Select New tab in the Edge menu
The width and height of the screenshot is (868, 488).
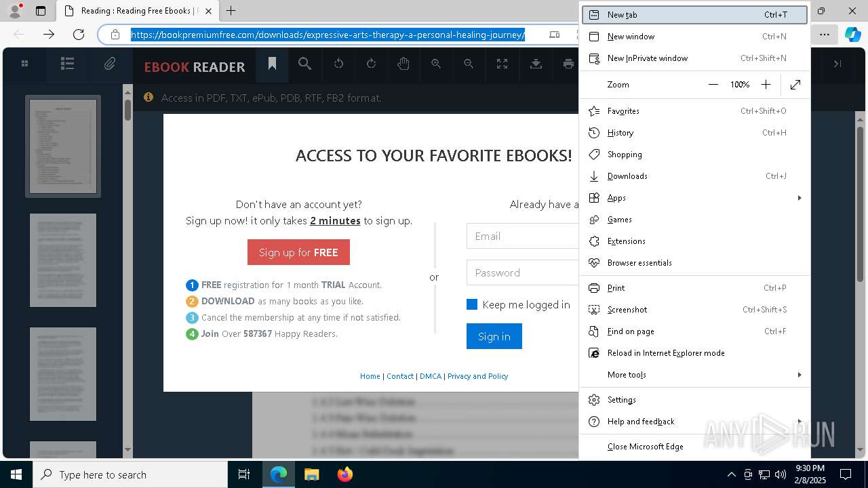click(695, 15)
